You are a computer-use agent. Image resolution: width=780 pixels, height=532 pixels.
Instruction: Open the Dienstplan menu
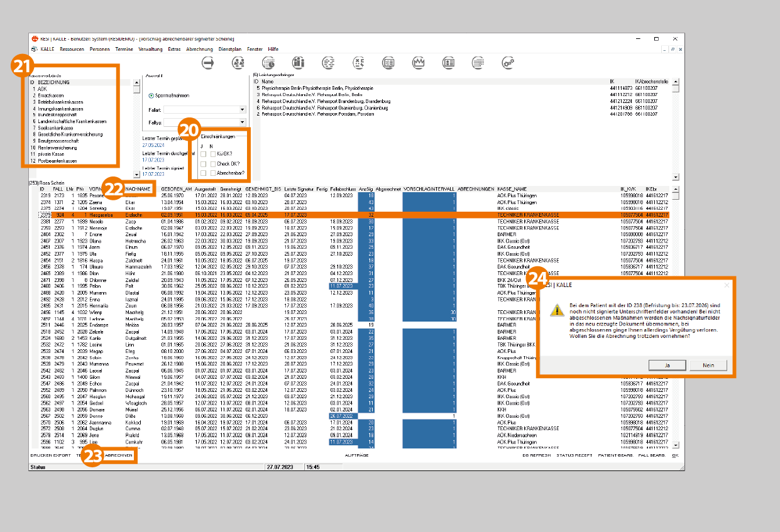(x=230, y=49)
